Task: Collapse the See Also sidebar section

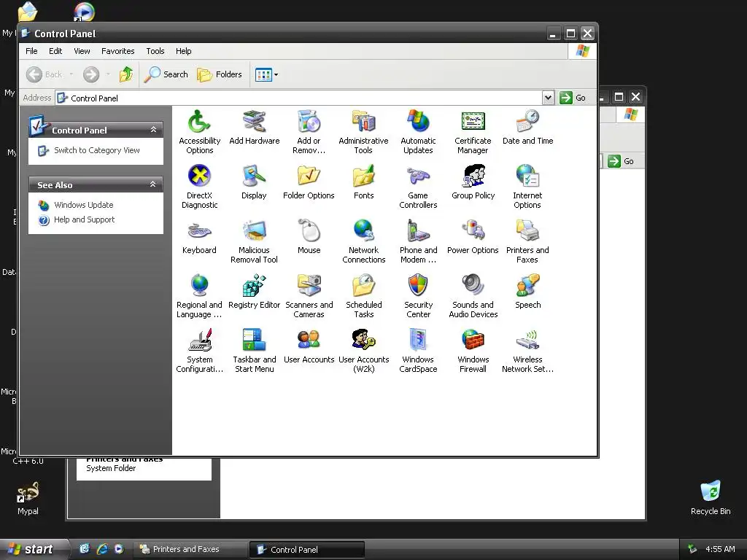Action: click(153, 184)
